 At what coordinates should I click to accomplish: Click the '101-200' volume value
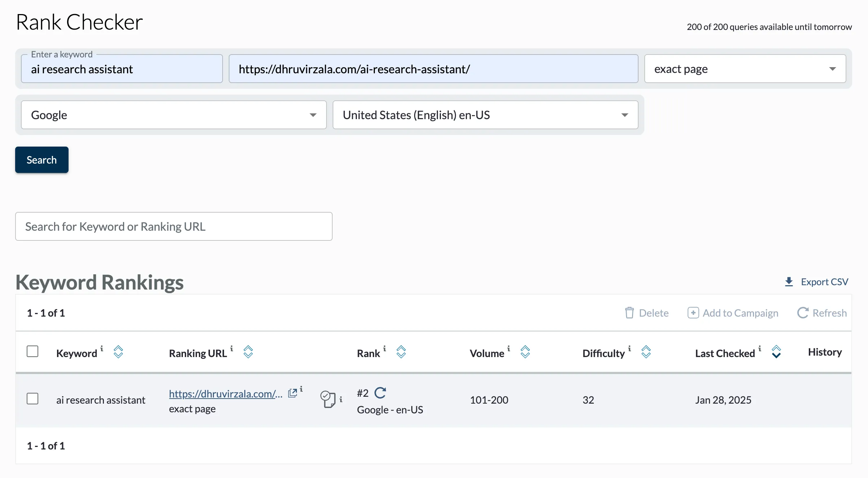[489, 400]
